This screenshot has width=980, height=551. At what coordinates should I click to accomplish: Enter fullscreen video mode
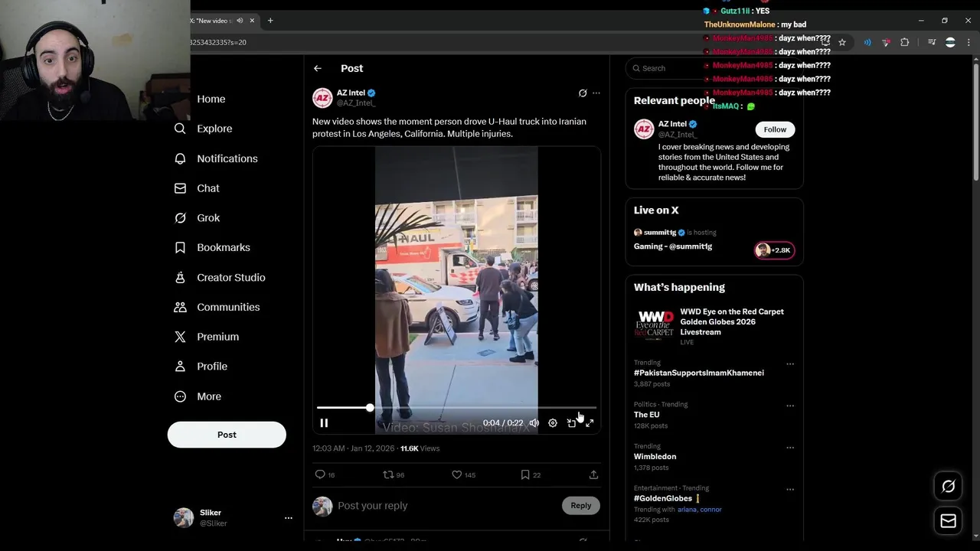(590, 422)
